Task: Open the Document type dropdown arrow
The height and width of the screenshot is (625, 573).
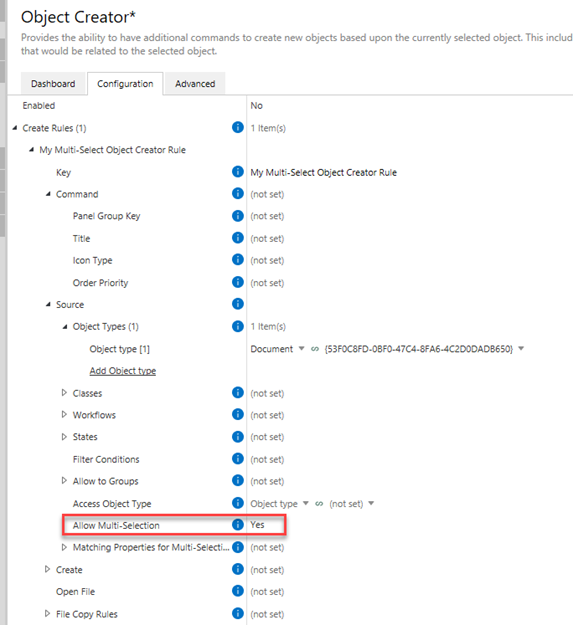Action: coord(302,349)
